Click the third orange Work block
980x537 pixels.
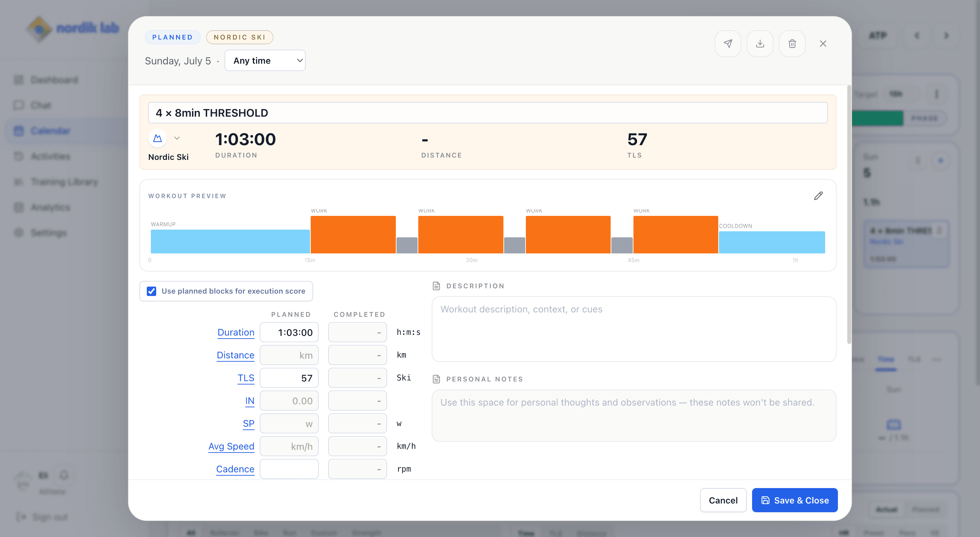[x=568, y=234]
